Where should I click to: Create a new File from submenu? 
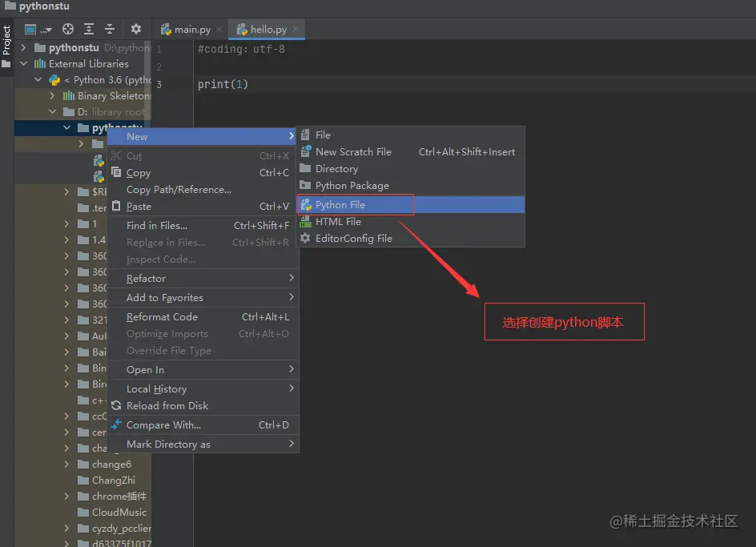(410, 135)
